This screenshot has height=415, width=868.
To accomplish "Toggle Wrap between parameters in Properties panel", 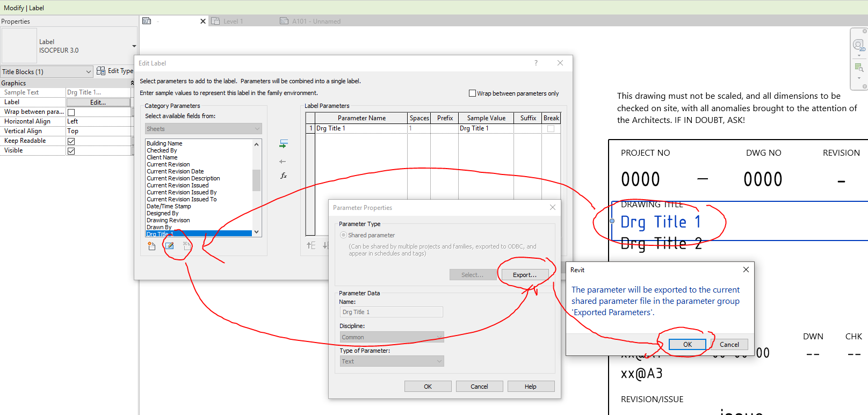I will (x=71, y=112).
